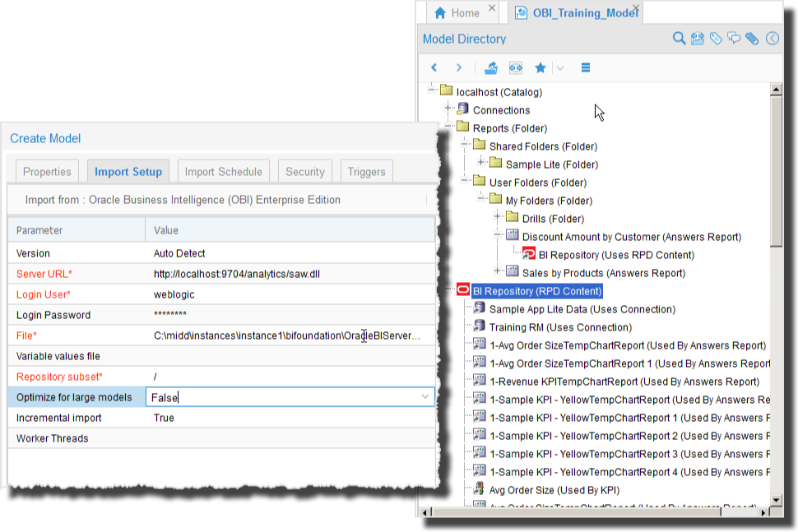Click the Variable values file parameter row
798x532 pixels.
(221, 356)
